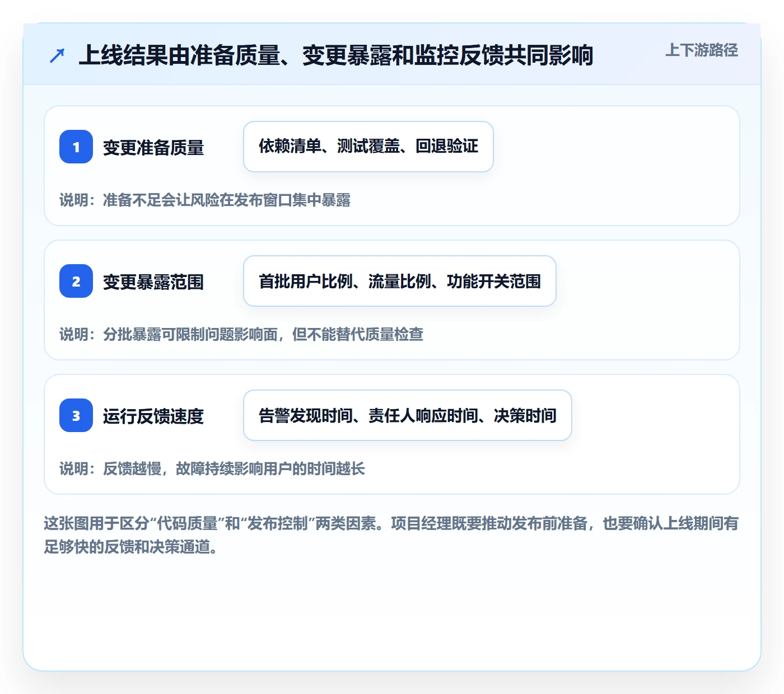Click the 依赖清单、测试覆盖、回退验证 box
Viewport: 784px width, 694px height.
[368, 147]
